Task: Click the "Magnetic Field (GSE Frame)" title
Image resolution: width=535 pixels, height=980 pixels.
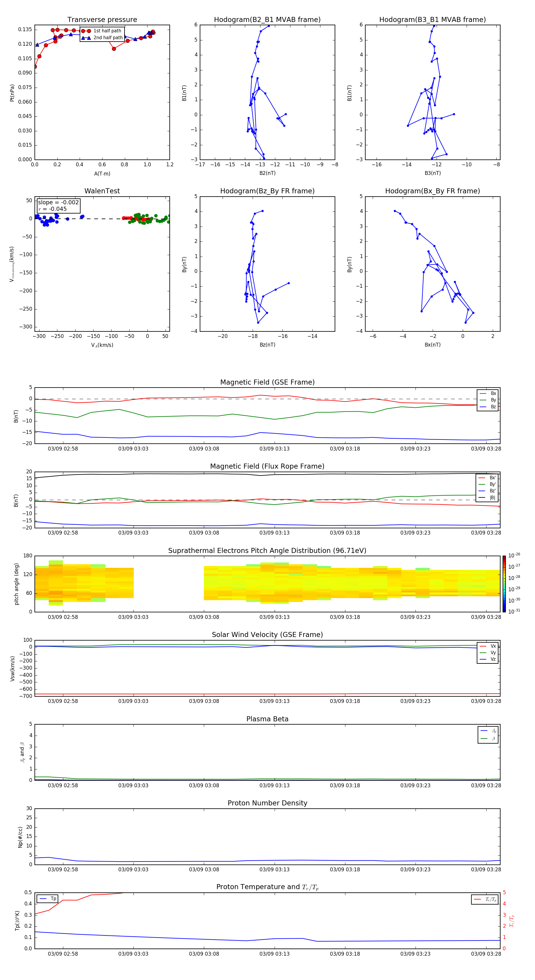Action: pyautogui.click(x=267, y=382)
